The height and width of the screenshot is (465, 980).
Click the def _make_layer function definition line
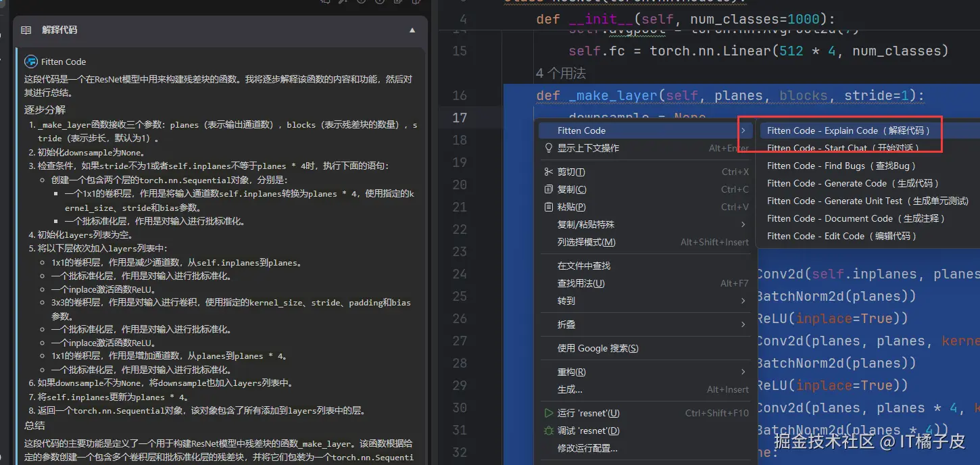(x=730, y=96)
